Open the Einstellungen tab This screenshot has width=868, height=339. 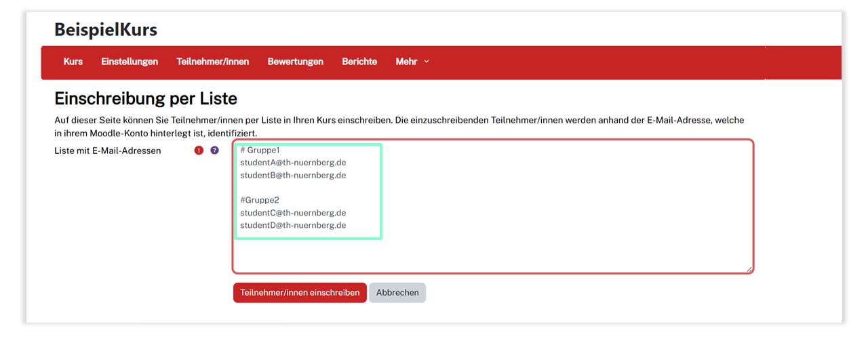click(130, 62)
